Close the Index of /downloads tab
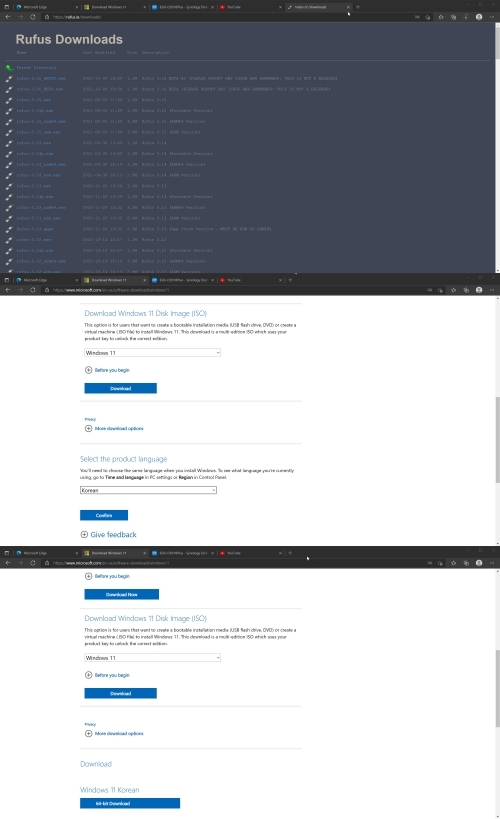Image resolution: width=500 pixels, height=819 pixels. click(348, 7)
